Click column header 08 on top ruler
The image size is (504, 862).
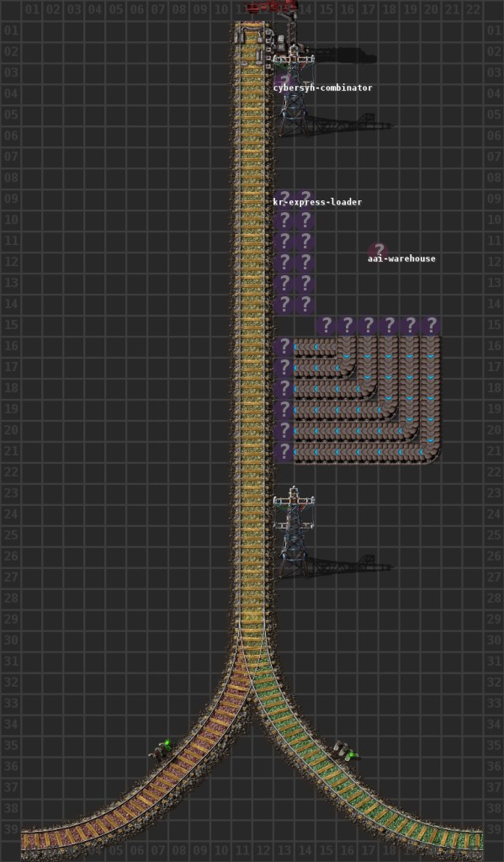tap(178, 9)
